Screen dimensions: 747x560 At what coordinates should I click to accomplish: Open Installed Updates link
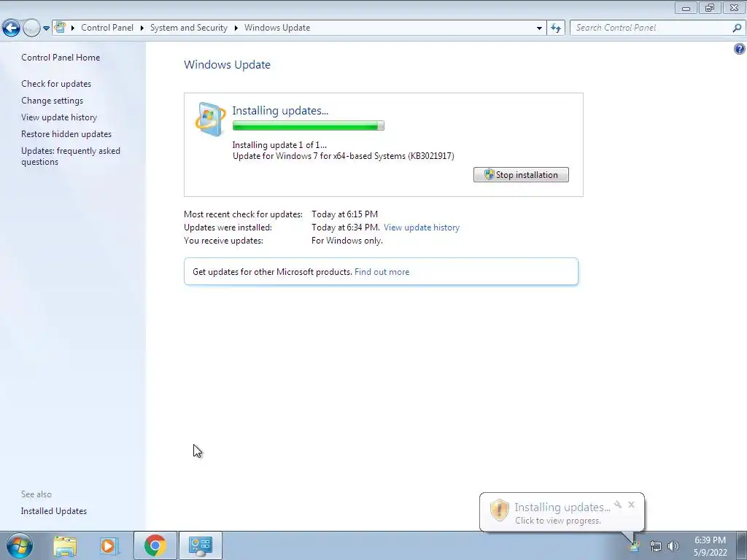[54, 511]
